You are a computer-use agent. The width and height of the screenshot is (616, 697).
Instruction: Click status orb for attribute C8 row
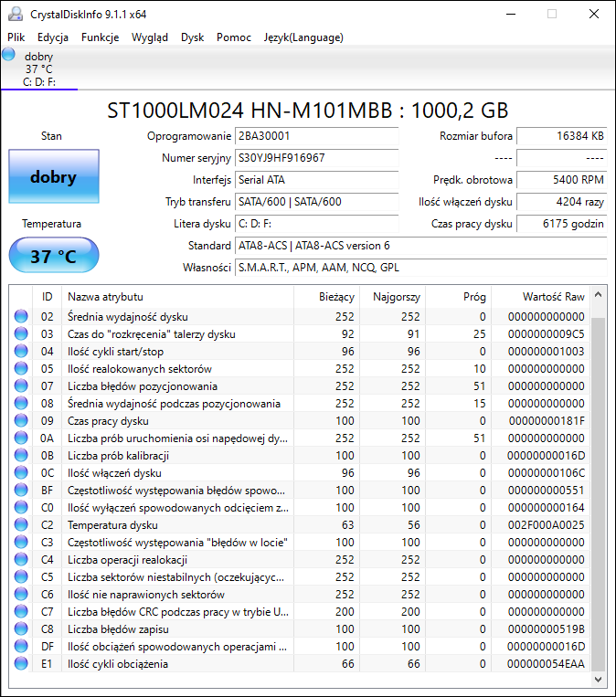(x=21, y=628)
